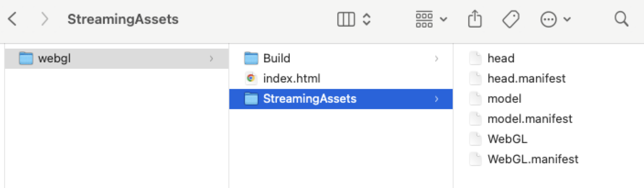This screenshot has width=644, height=188.
Task: Click the StreamingAssets window title
Action: pyautogui.click(x=123, y=19)
